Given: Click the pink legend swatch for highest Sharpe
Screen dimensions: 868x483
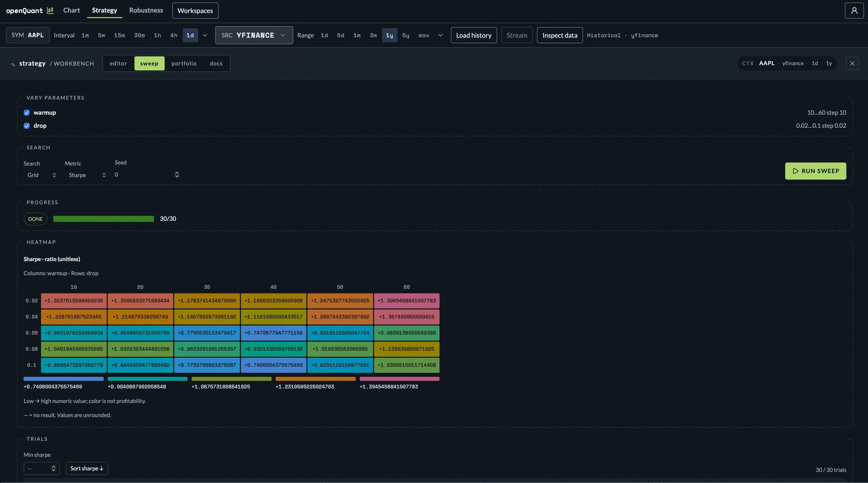Looking at the screenshot, I should pos(400,379).
